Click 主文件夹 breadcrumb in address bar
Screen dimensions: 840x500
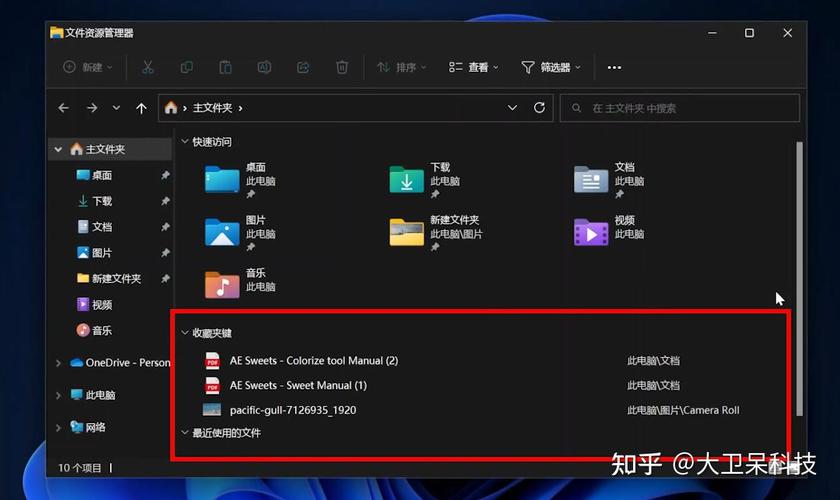(212, 108)
